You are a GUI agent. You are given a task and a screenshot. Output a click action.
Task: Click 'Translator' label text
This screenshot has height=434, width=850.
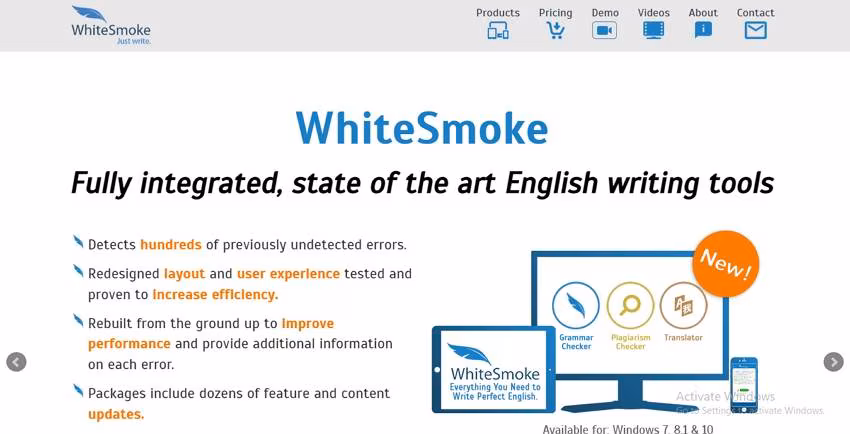point(683,338)
